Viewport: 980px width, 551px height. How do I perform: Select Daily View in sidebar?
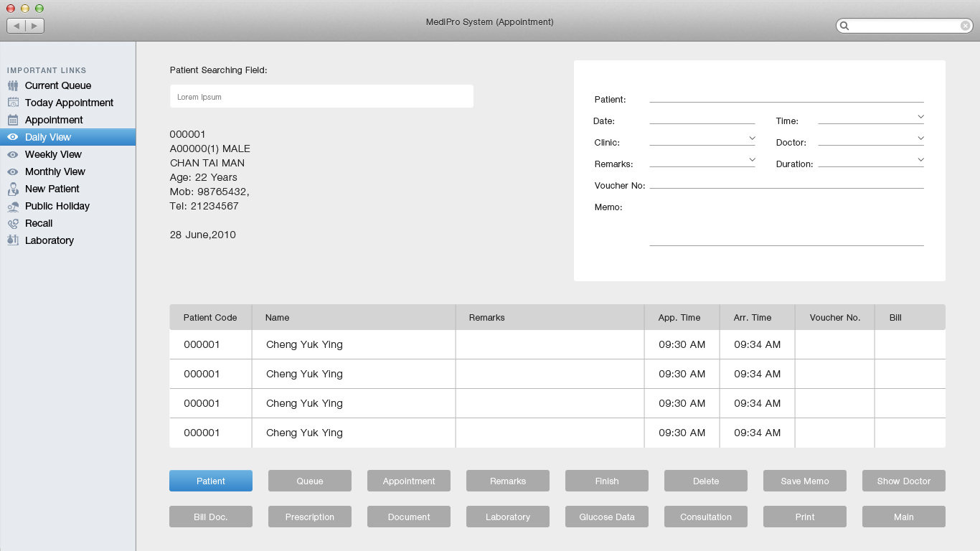pyautogui.click(x=48, y=137)
